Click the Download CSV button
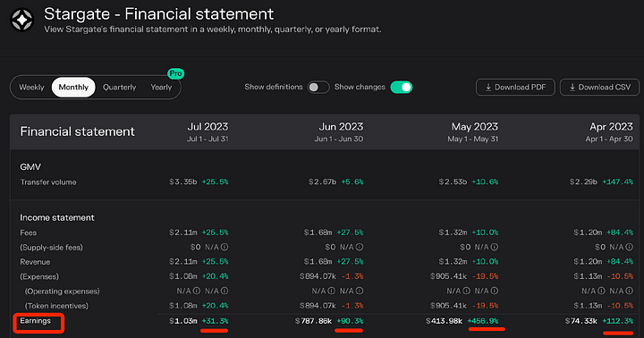Viewport: 644px width, 338px height. 599,87
